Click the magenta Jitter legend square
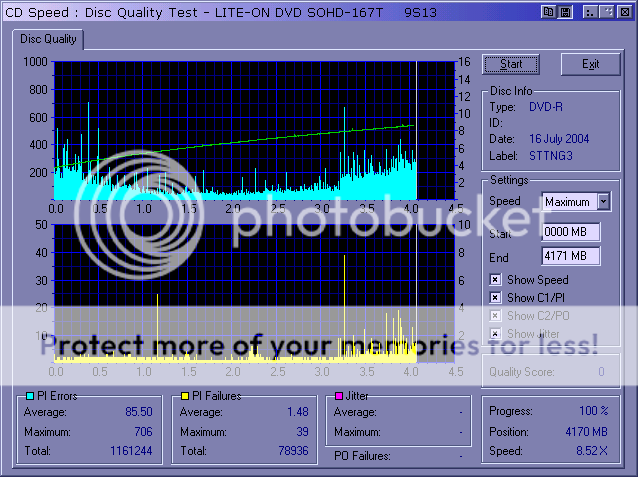 coord(339,396)
